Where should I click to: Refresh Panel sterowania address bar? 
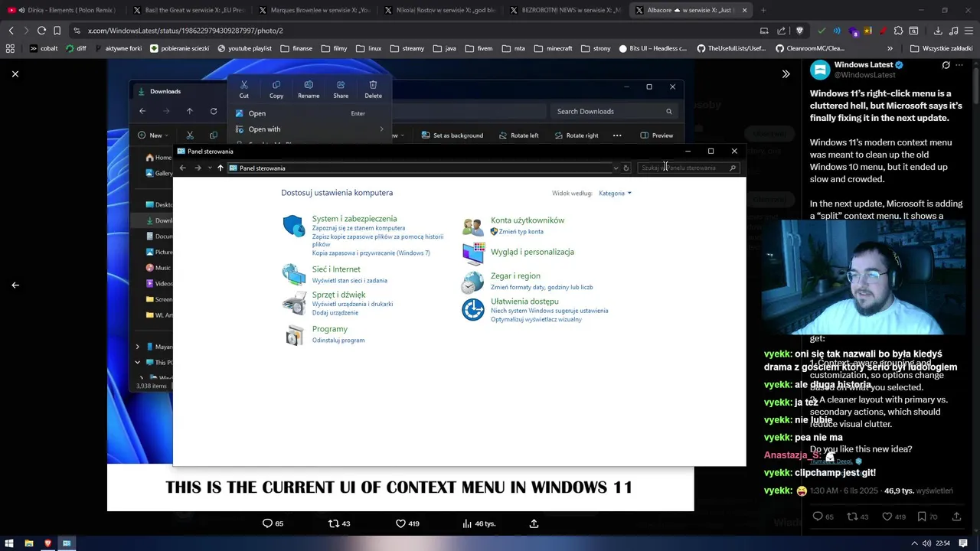626,168
